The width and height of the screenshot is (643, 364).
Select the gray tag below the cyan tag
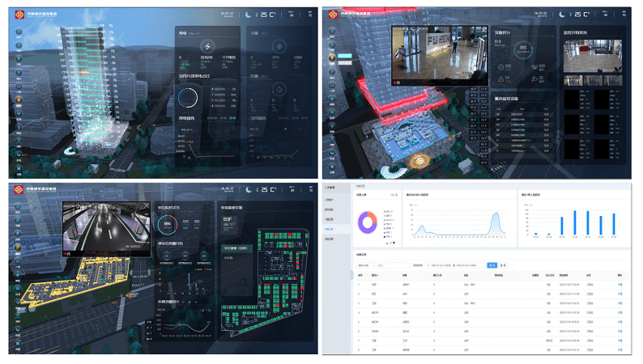(x=345, y=62)
